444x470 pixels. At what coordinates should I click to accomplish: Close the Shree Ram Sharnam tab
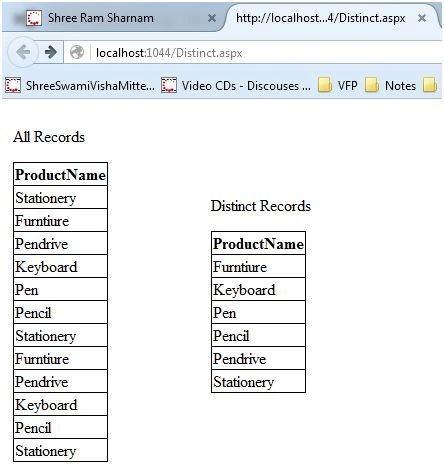tap(212, 18)
